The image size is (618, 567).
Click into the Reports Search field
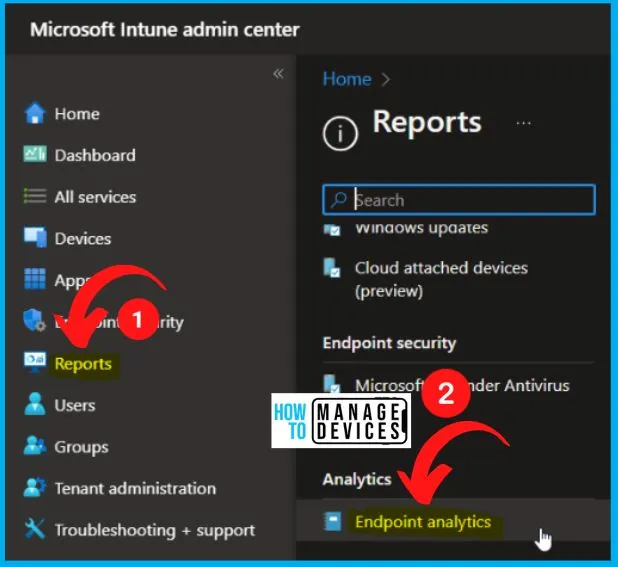pos(459,200)
